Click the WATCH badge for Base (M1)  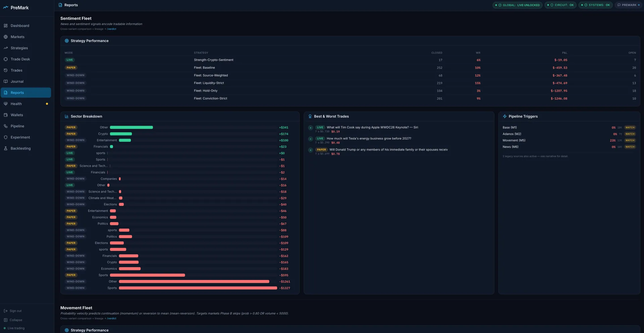coord(630,128)
